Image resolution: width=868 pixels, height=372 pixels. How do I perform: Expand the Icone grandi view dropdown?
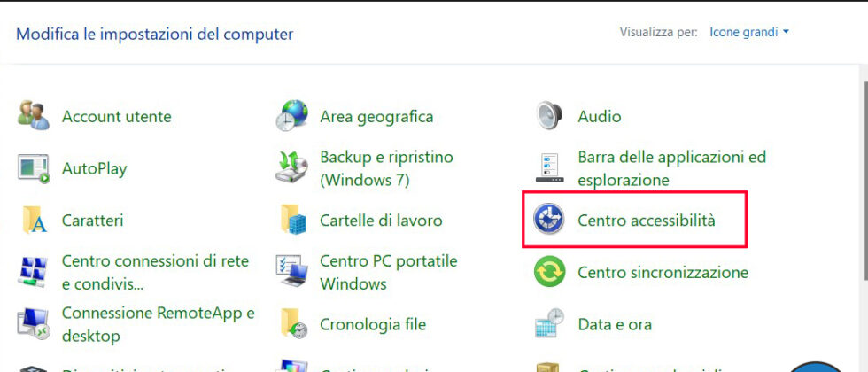coord(749,33)
